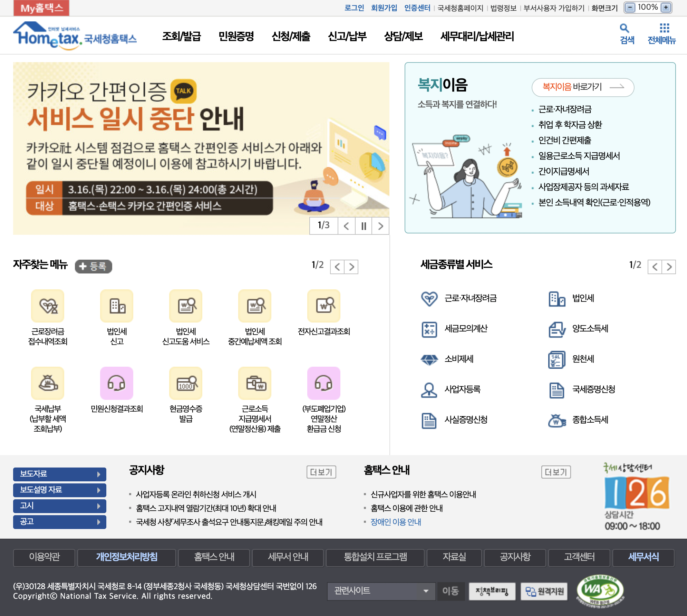Click the 종합소득세 money bag icon
The width and height of the screenshot is (687, 616).
(557, 421)
